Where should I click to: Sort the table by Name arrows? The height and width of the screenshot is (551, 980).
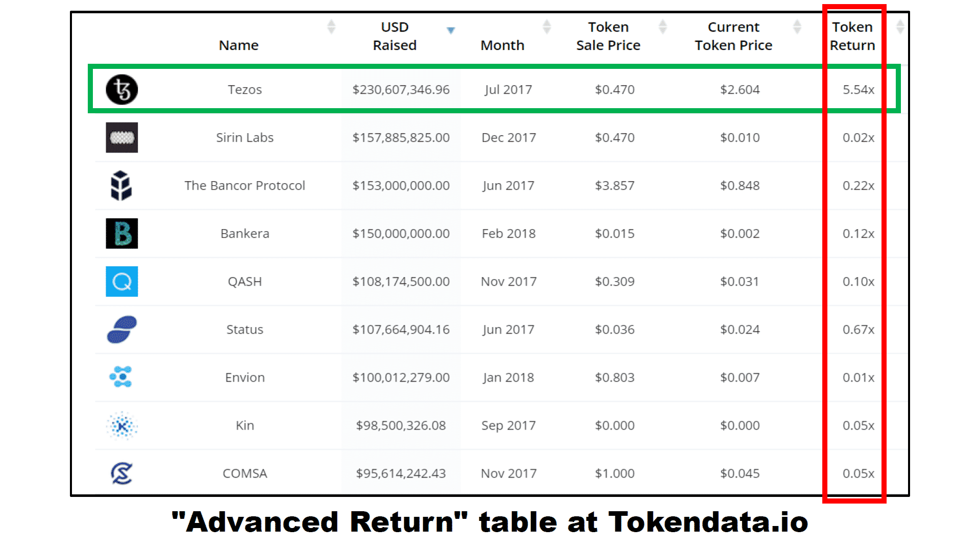click(x=331, y=27)
